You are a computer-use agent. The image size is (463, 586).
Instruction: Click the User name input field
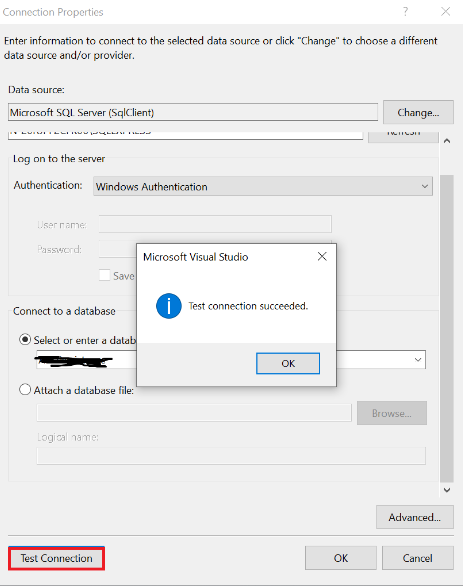click(215, 224)
